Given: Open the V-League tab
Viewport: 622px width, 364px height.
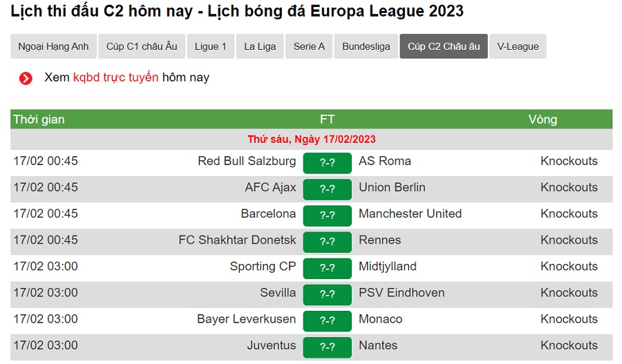Looking at the screenshot, I should 518,46.
